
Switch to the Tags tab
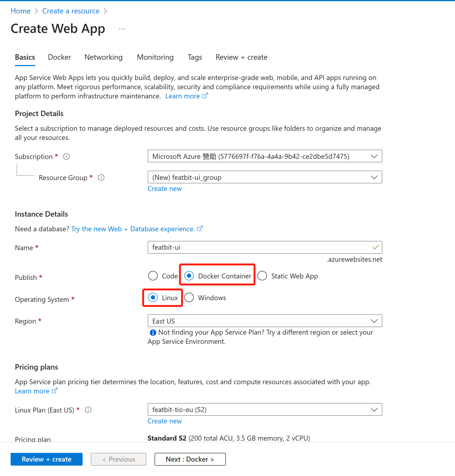(195, 57)
